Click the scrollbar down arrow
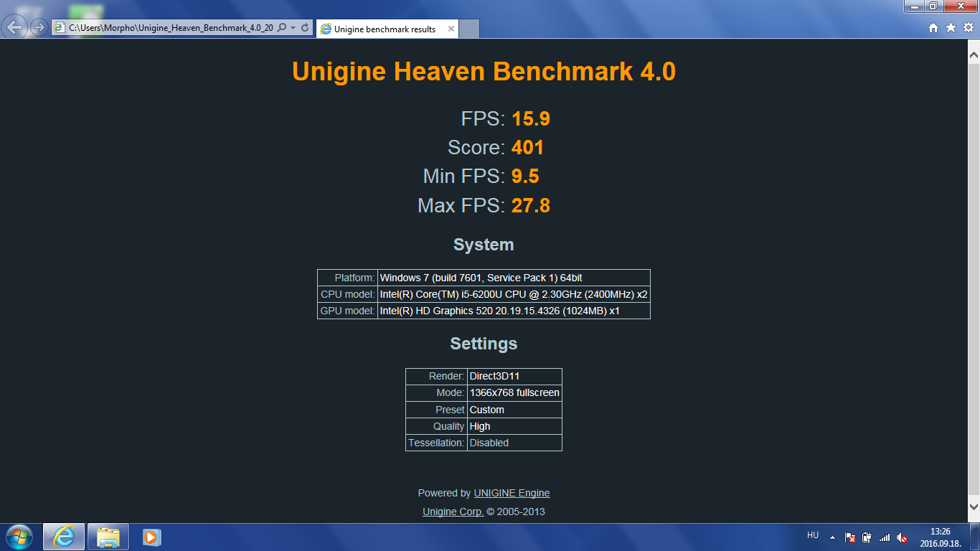The width and height of the screenshot is (980, 551). tap(974, 507)
